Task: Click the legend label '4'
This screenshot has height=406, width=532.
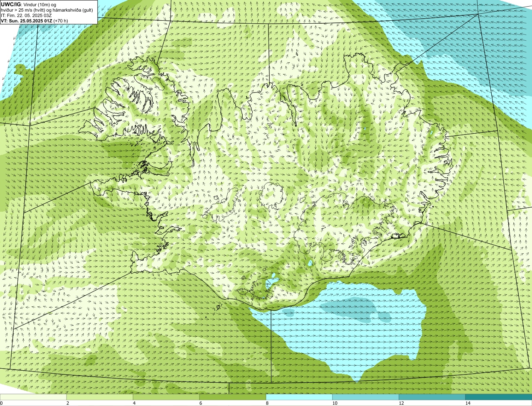Action: pyautogui.click(x=134, y=403)
